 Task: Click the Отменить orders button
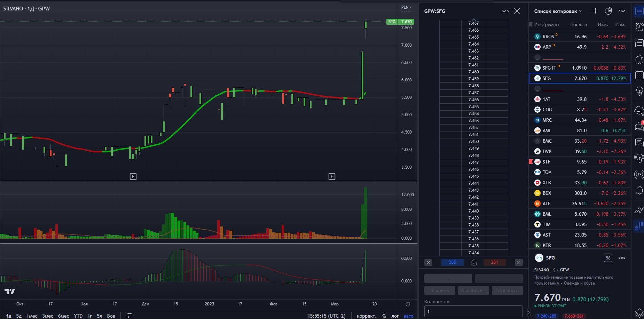point(473,290)
